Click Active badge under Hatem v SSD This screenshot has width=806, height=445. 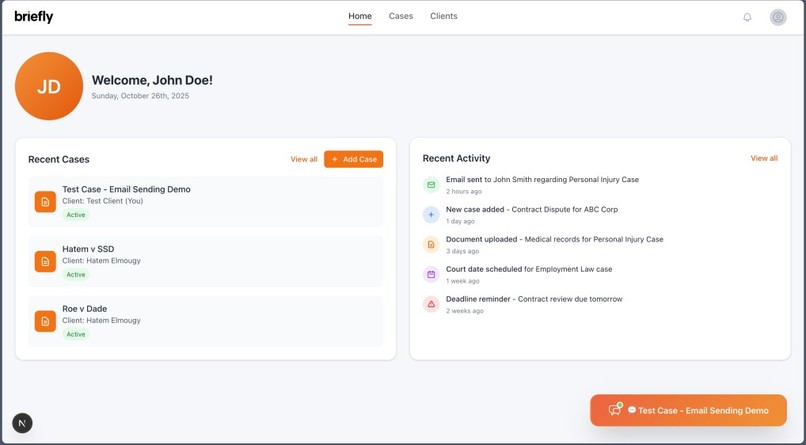point(76,274)
